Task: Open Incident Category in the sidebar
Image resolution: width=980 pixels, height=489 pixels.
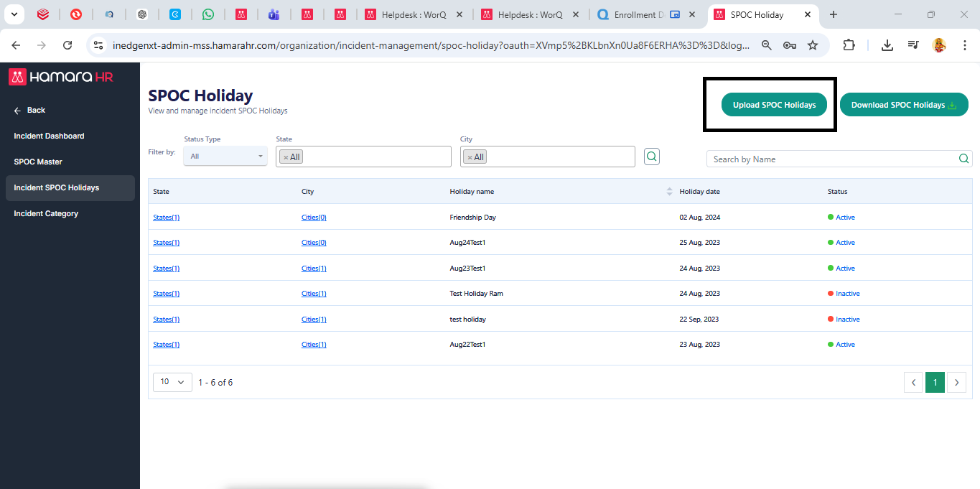Action: click(x=46, y=213)
